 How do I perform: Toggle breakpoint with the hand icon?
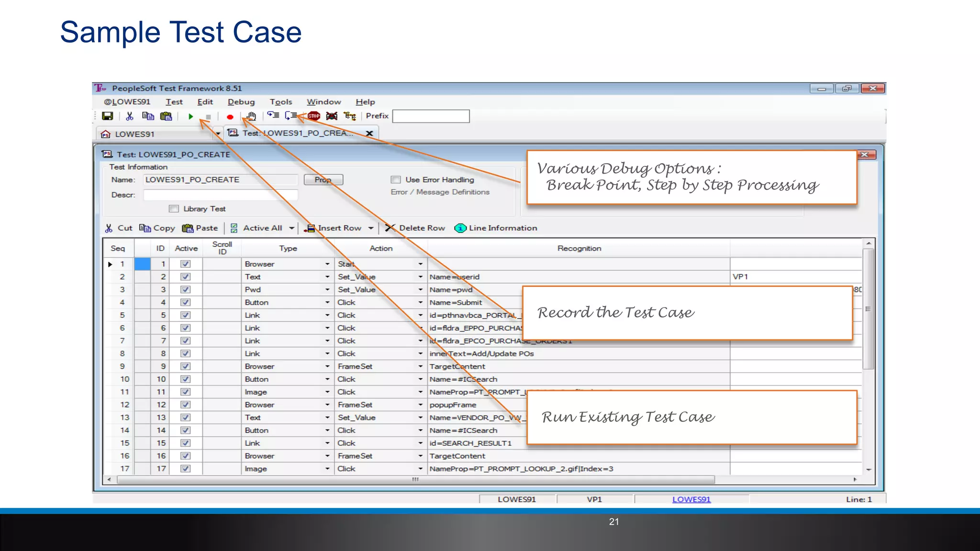(x=251, y=116)
